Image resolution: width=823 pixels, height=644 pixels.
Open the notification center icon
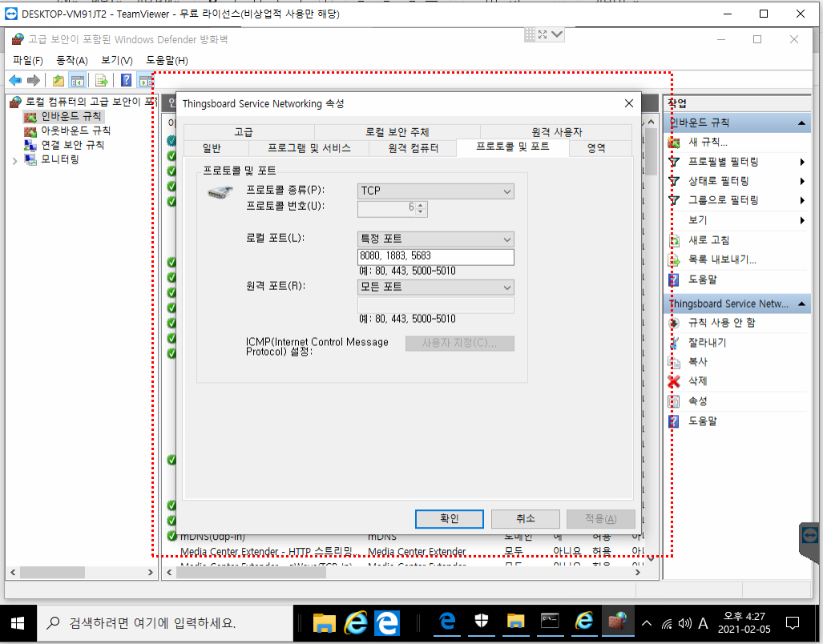[x=792, y=623]
